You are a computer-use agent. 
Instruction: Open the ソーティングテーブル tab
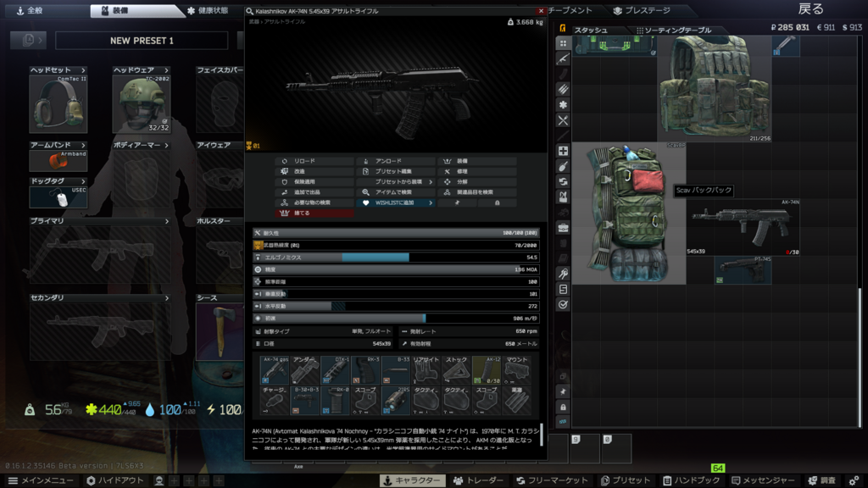(x=672, y=30)
